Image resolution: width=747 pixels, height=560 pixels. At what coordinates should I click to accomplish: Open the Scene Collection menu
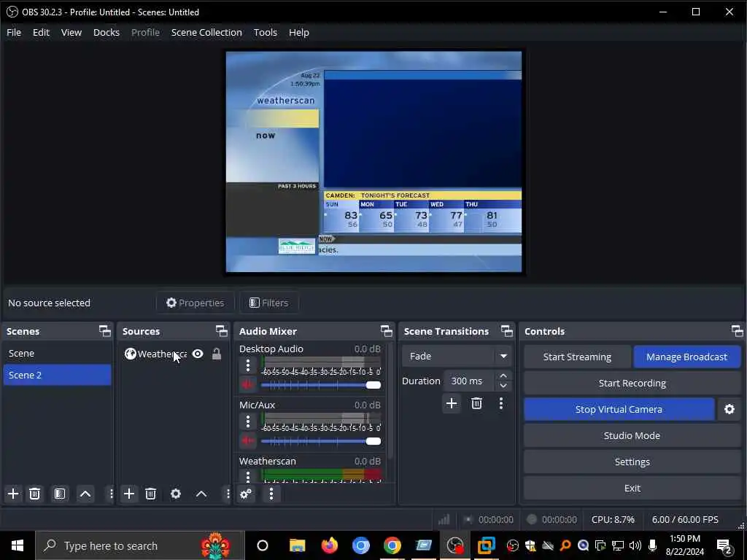[206, 32]
